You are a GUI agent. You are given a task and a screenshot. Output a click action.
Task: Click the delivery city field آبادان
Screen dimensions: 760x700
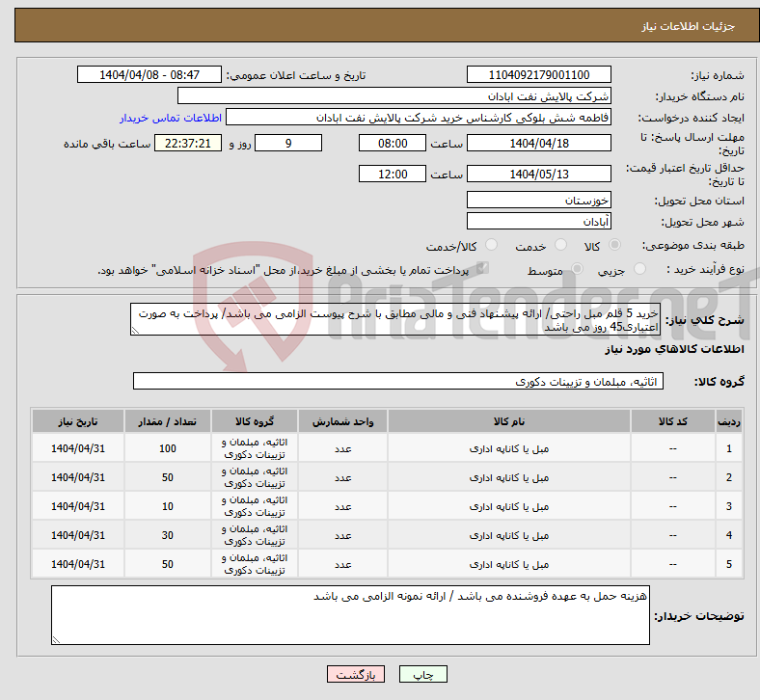click(539, 221)
